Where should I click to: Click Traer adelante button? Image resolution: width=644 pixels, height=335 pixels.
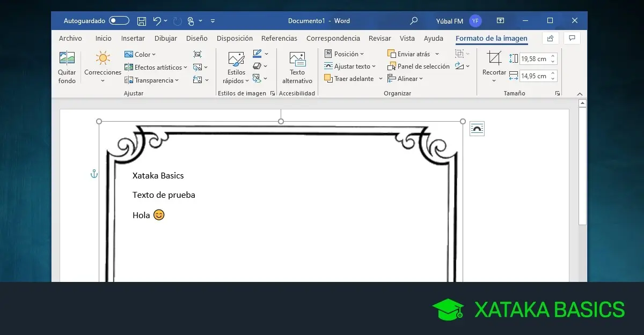[x=349, y=79]
